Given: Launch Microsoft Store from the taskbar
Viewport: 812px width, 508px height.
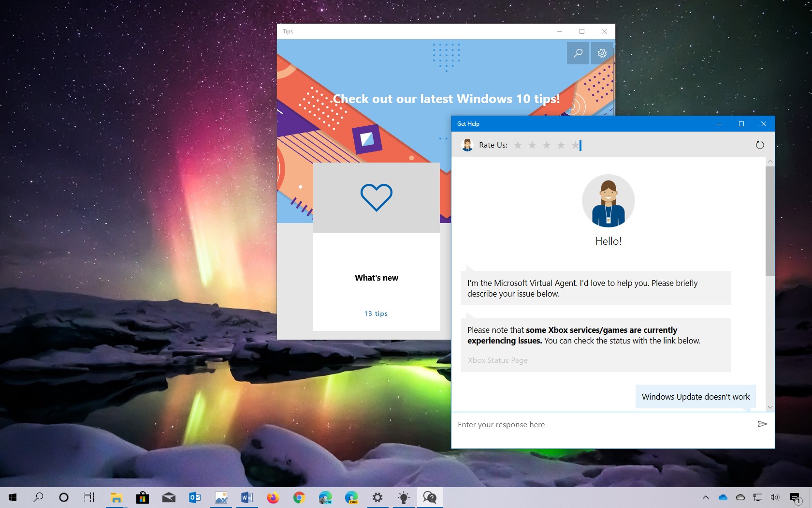Looking at the screenshot, I should tap(142, 497).
